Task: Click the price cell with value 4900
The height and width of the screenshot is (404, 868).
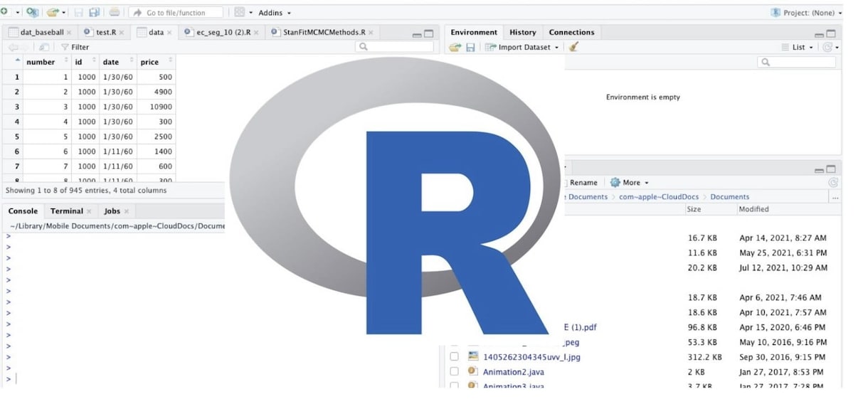Action: point(156,92)
